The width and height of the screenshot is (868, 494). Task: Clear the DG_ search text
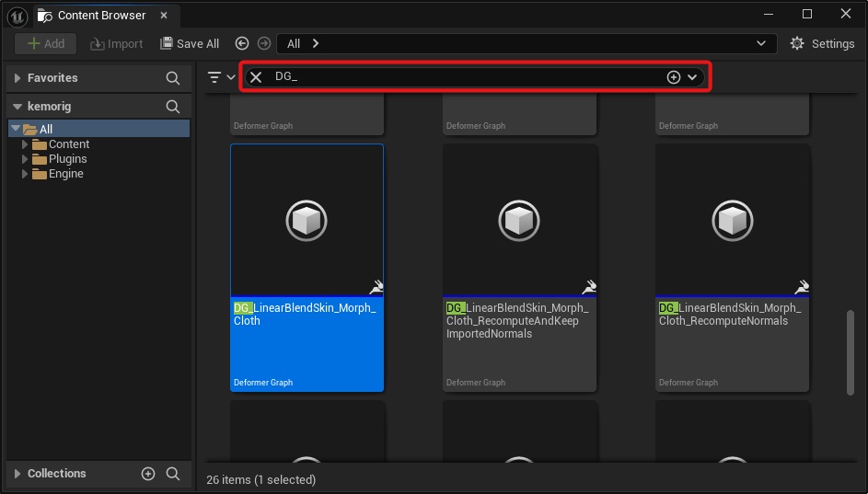coord(257,77)
